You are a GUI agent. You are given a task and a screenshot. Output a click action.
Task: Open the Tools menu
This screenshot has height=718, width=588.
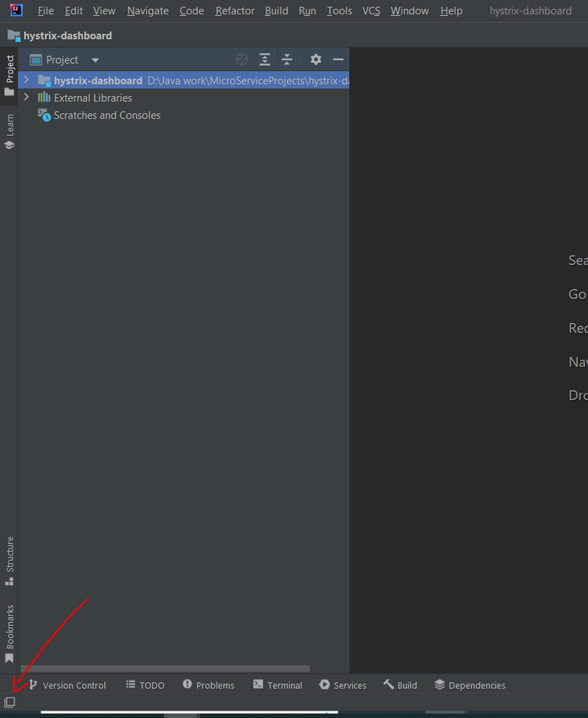[x=339, y=10]
